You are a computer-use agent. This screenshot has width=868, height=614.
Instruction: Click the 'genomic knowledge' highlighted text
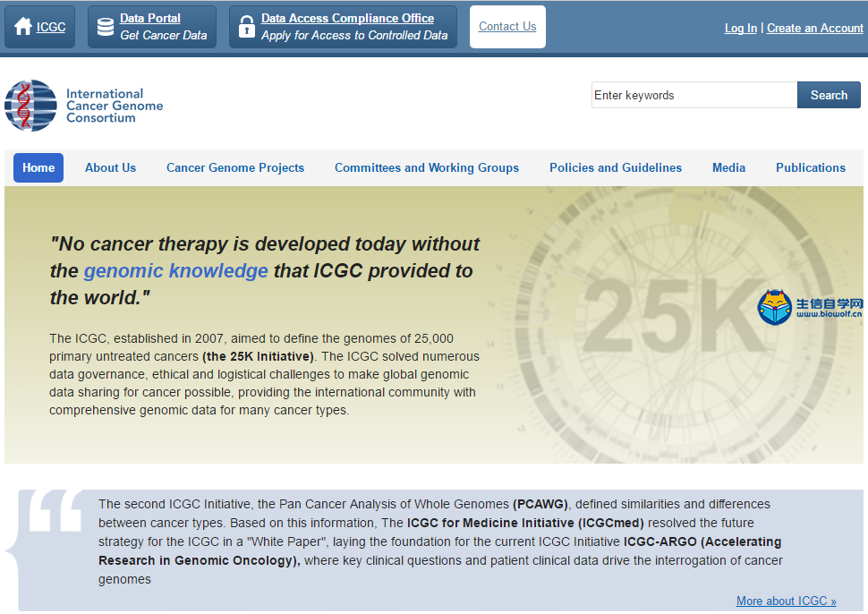176,270
